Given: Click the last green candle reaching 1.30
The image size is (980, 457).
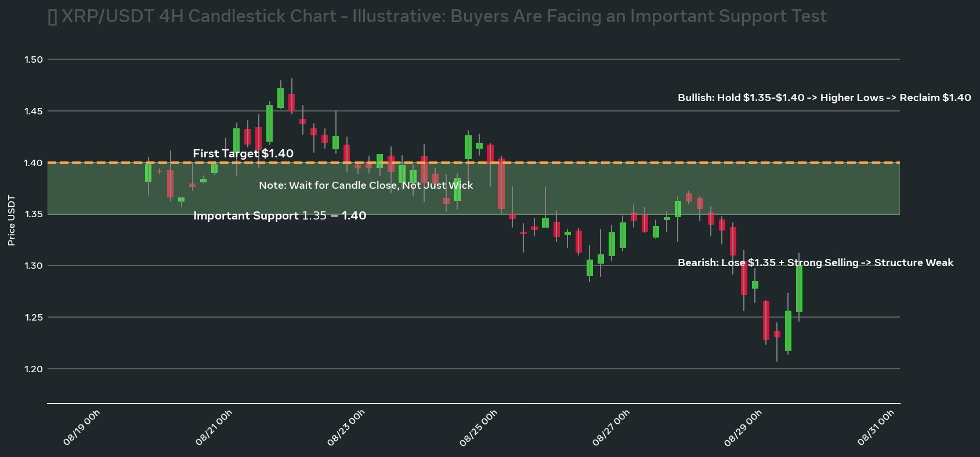Looking at the screenshot, I should [799, 289].
